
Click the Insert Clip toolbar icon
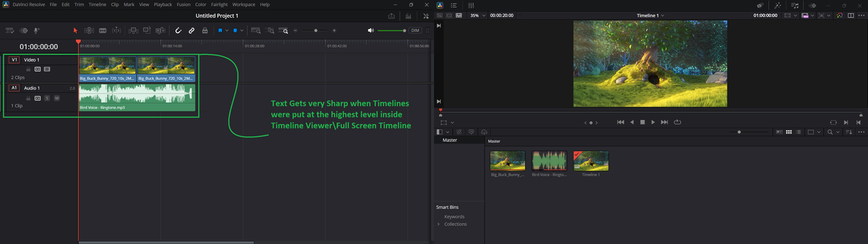tap(133, 30)
